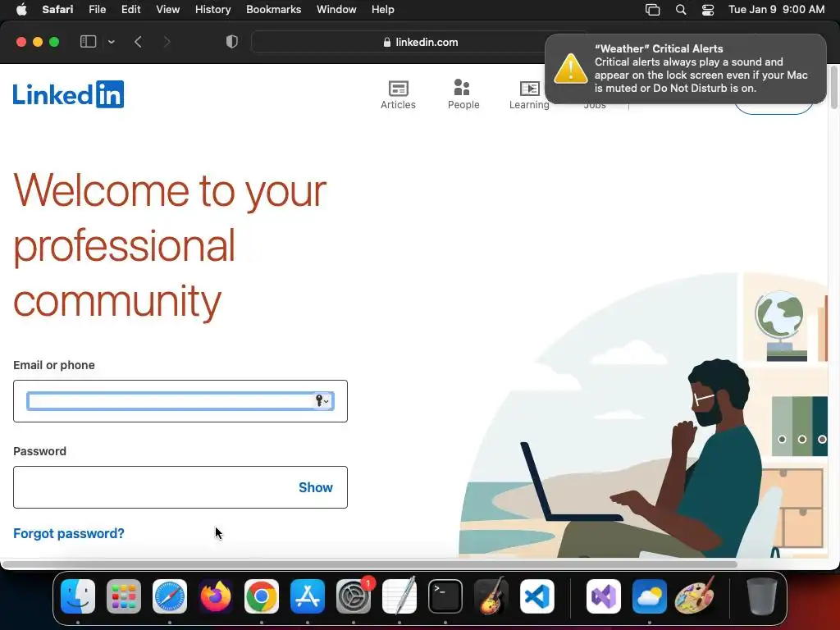Click the Safari privacy shield icon

[x=232, y=42]
